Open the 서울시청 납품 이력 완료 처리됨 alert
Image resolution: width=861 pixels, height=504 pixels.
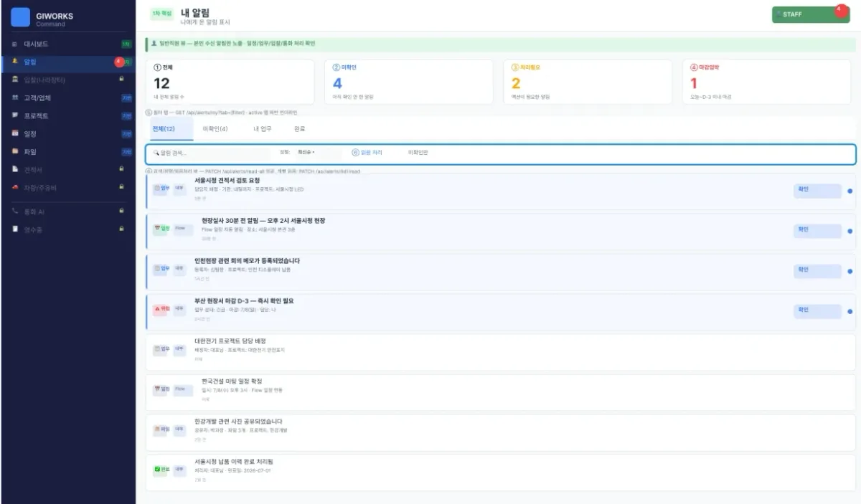coord(501,472)
